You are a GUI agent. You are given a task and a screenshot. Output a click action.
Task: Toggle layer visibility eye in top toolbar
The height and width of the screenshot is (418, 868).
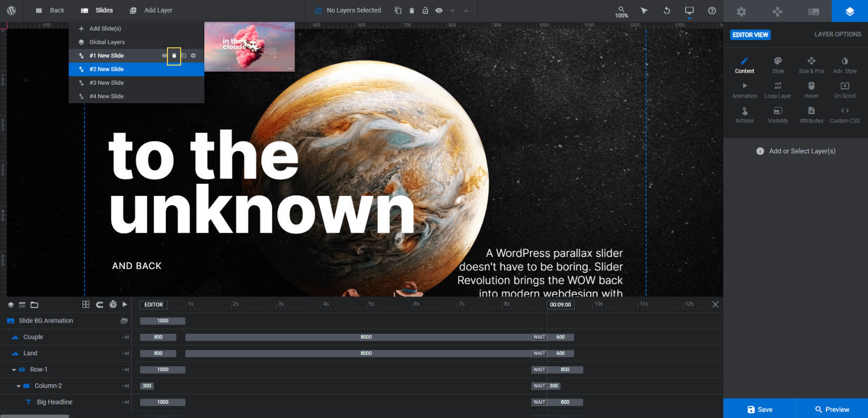coord(439,11)
